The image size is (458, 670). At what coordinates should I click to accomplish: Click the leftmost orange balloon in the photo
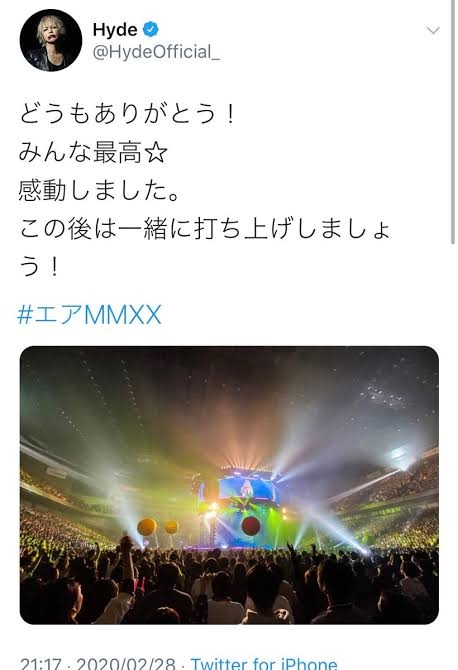coord(147,527)
